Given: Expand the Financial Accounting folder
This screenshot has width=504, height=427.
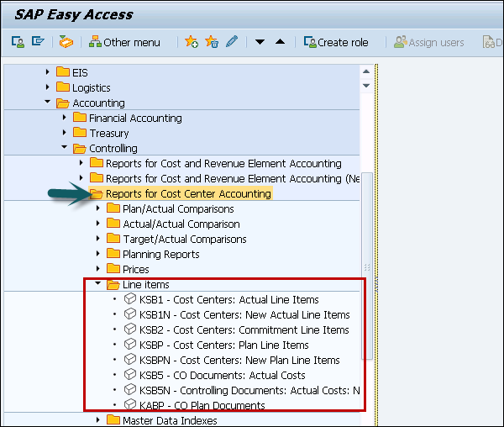Looking at the screenshot, I should (x=65, y=118).
